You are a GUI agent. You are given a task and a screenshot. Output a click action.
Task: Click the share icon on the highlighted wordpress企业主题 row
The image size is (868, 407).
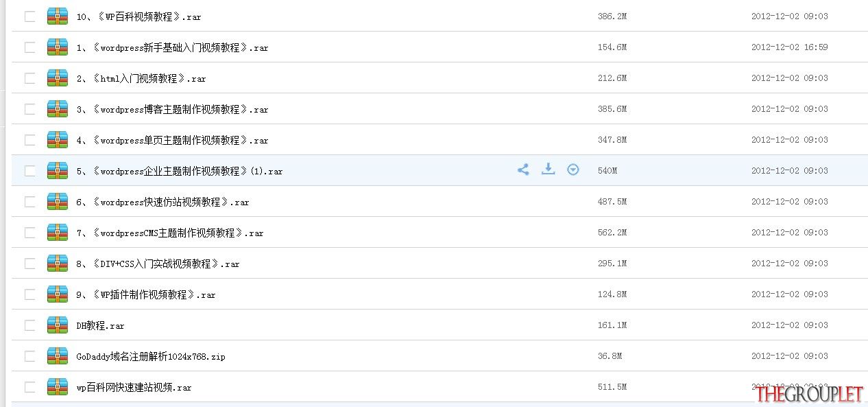tap(523, 170)
